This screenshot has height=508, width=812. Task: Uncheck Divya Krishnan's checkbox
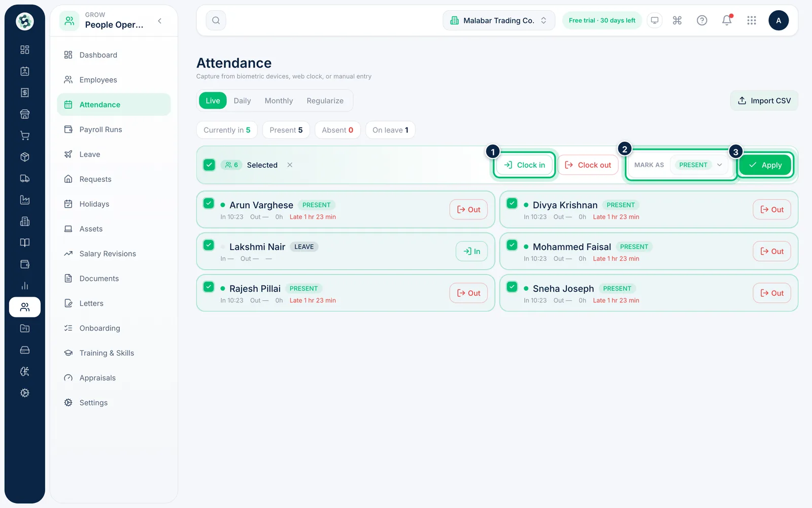512,203
